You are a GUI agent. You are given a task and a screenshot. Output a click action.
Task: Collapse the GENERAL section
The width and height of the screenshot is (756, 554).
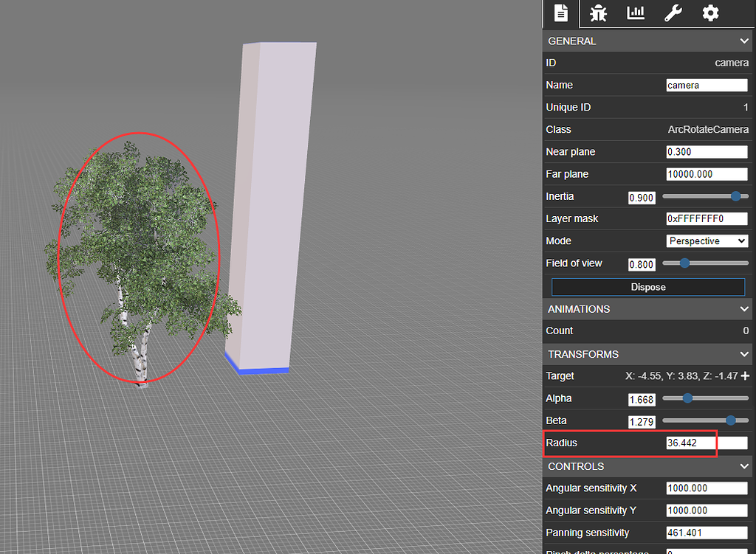tap(746, 41)
